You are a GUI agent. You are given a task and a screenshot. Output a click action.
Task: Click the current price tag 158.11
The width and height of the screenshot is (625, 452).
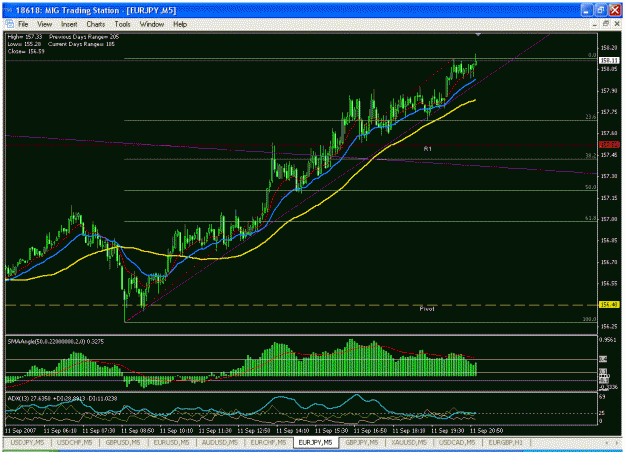[x=609, y=61]
